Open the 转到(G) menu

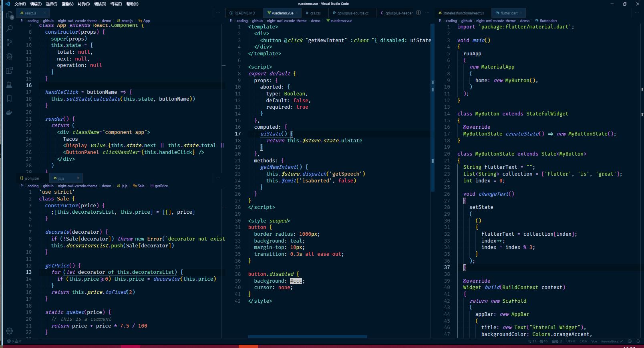pos(84,4)
